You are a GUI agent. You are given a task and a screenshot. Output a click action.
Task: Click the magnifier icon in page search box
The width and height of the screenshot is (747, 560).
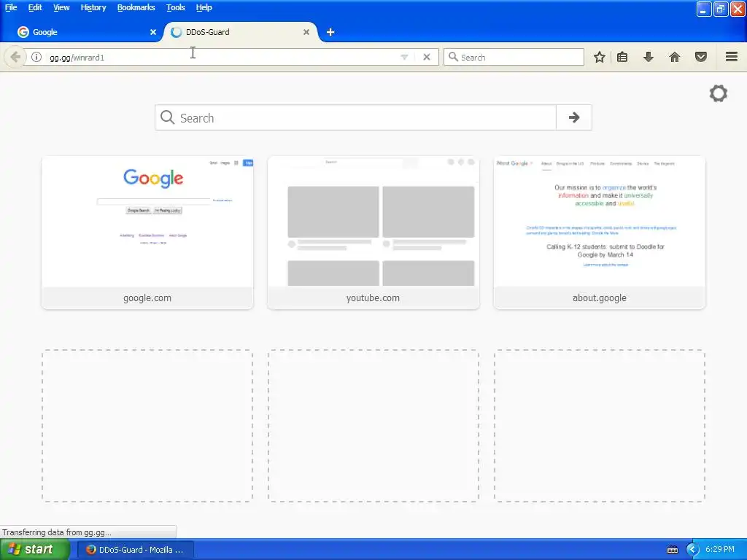[x=167, y=117]
